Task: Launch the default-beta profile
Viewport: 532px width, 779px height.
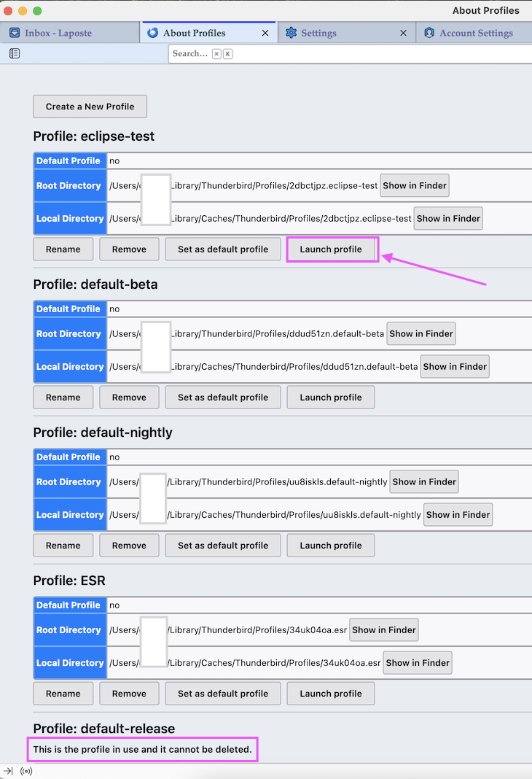Action: 331,397
